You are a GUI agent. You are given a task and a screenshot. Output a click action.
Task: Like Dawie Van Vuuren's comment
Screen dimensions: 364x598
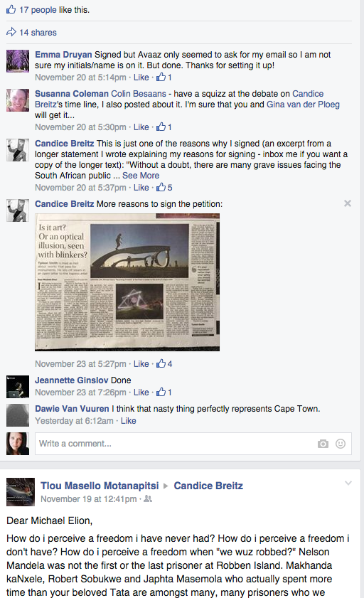[x=129, y=421]
